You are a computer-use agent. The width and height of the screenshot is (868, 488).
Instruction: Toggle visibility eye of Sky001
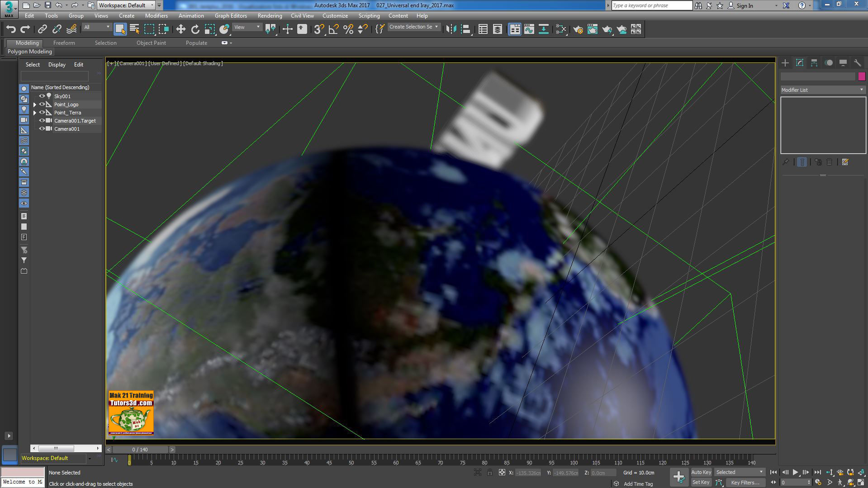point(42,96)
